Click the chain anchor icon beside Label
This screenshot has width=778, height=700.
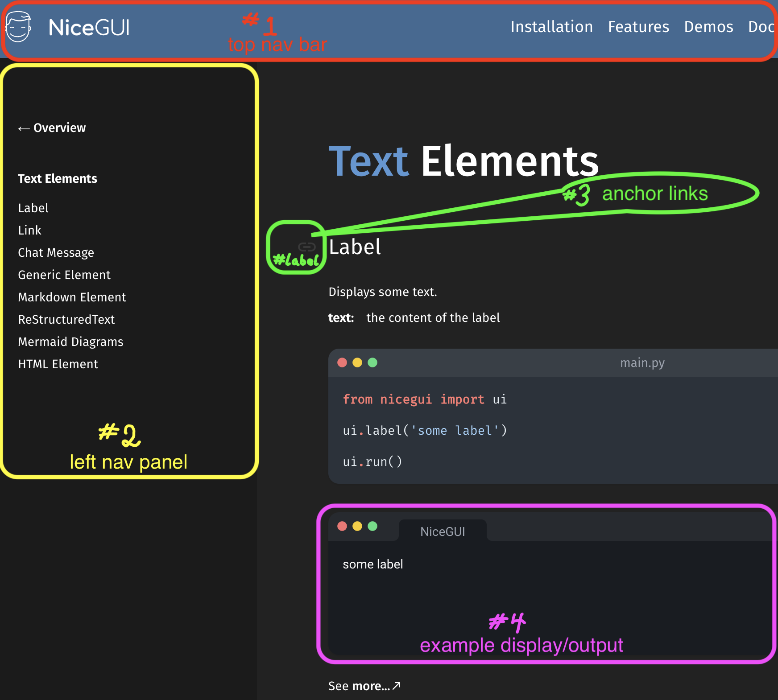coord(307,247)
